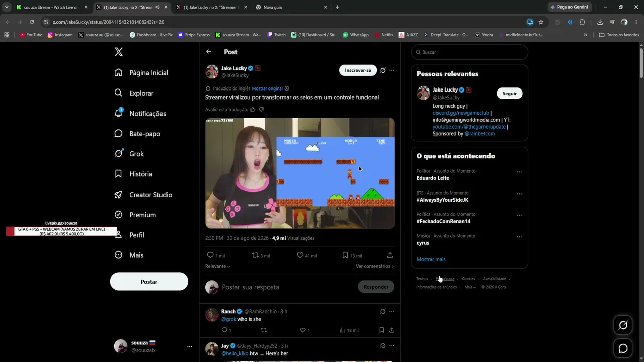Click Mostrar mais in trends
644x362 pixels.
431,259
